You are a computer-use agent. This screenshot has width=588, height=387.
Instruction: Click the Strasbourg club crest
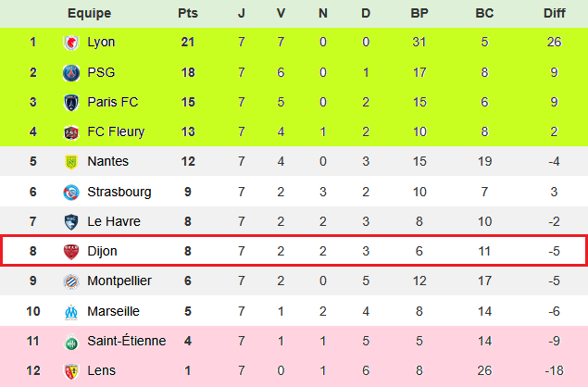70,192
